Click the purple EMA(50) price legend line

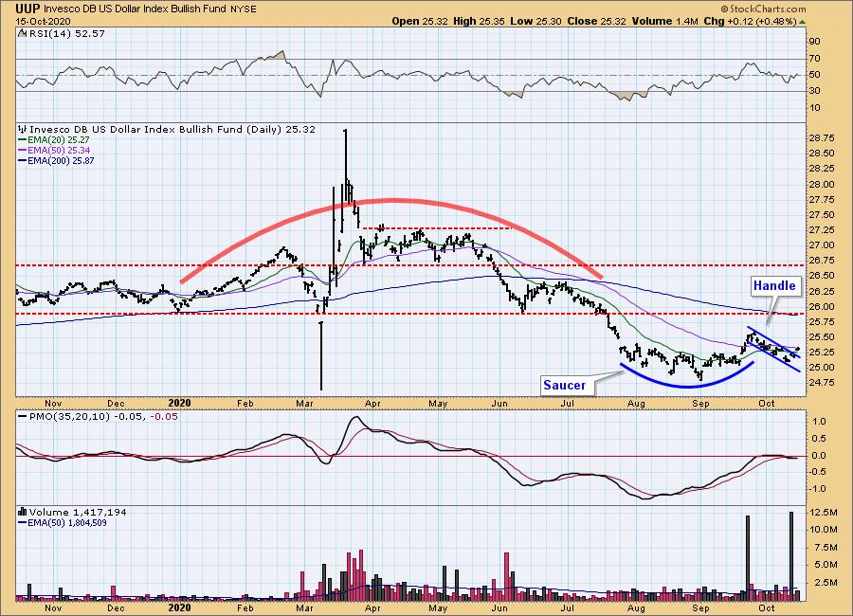[x=23, y=150]
